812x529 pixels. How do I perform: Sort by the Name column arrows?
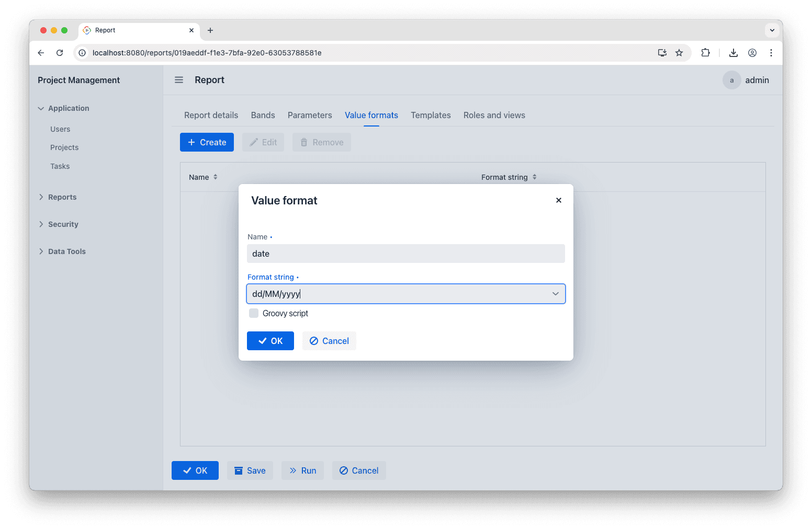216,177
